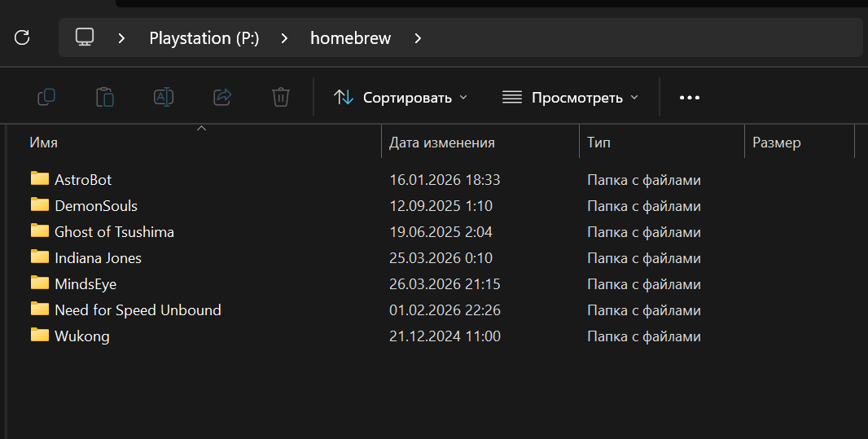The height and width of the screenshot is (439, 868).
Task: Click the Share toolbar icon
Action: tap(222, 98)
